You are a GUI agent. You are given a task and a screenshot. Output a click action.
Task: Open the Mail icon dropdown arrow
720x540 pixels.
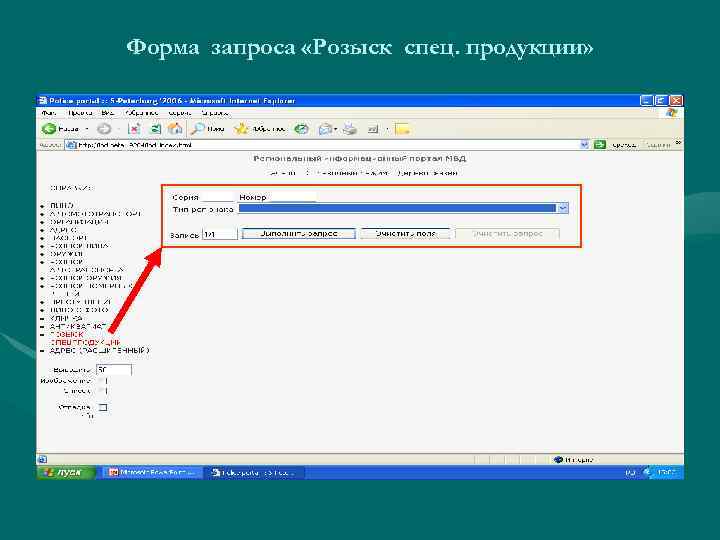(x=336, y=129)
